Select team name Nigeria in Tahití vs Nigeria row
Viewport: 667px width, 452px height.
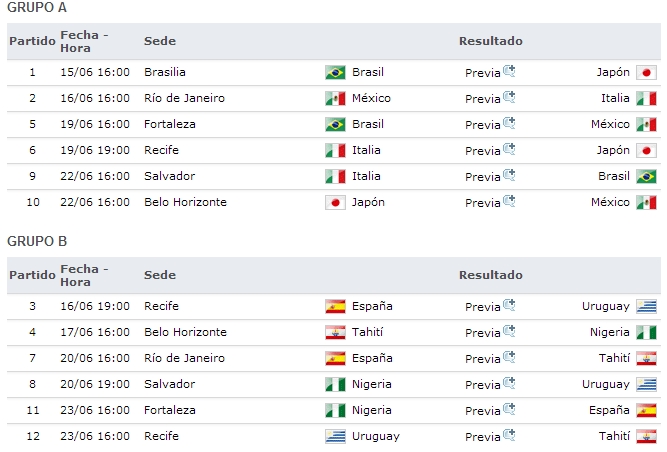tap(609, 332)
